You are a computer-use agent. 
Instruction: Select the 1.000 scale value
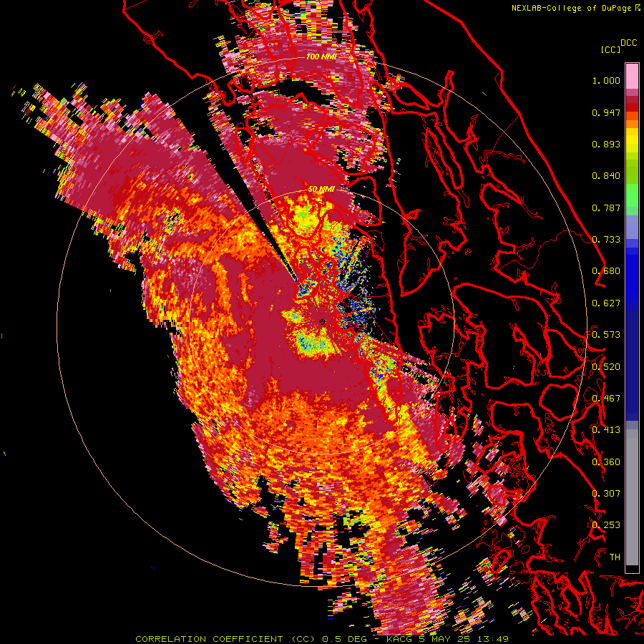point(606,80)
